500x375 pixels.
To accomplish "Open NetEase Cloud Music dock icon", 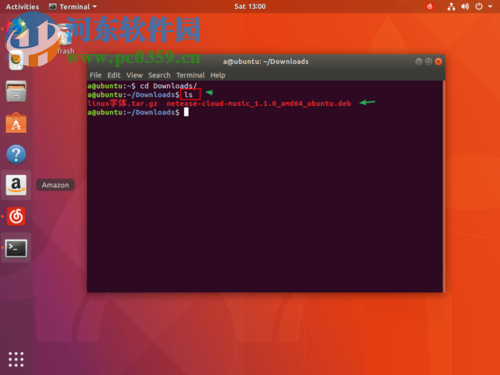I will pyautogui.click(x=16, y=216).
